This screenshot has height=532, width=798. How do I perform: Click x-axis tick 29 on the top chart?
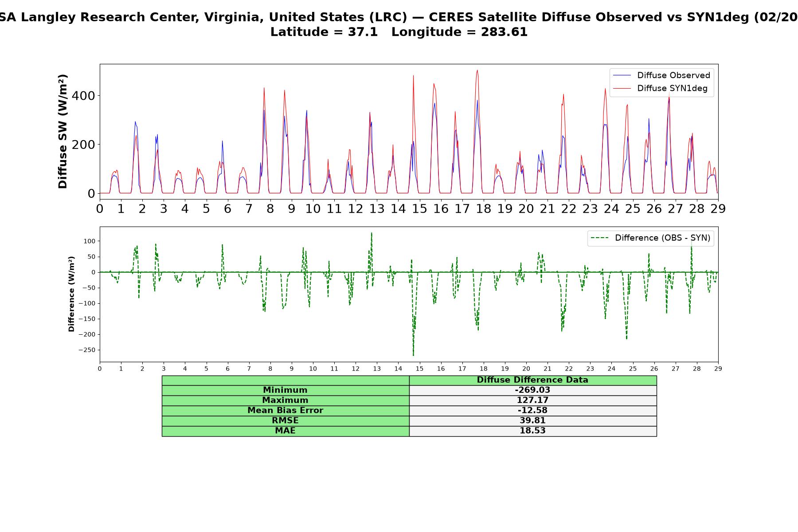click(718, 209)
